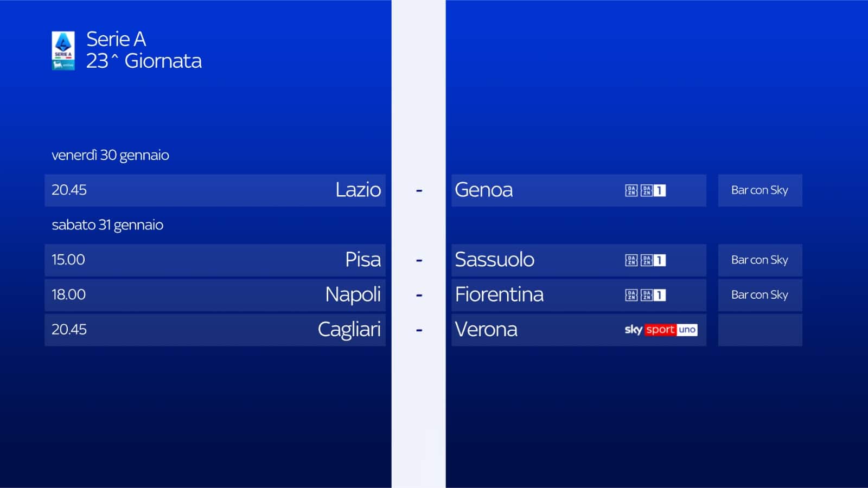Click the Cagliari team name
Screen dimensions: 868x488
point(349,330)
